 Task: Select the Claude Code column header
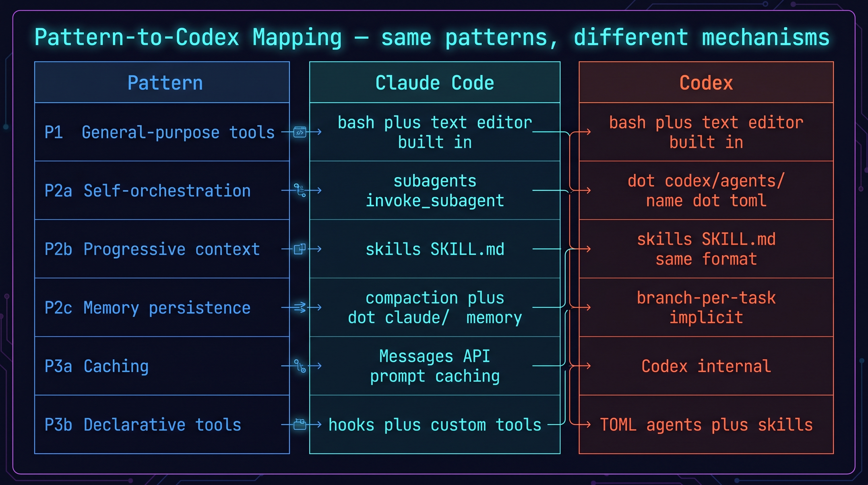click(x=435, y=83)
